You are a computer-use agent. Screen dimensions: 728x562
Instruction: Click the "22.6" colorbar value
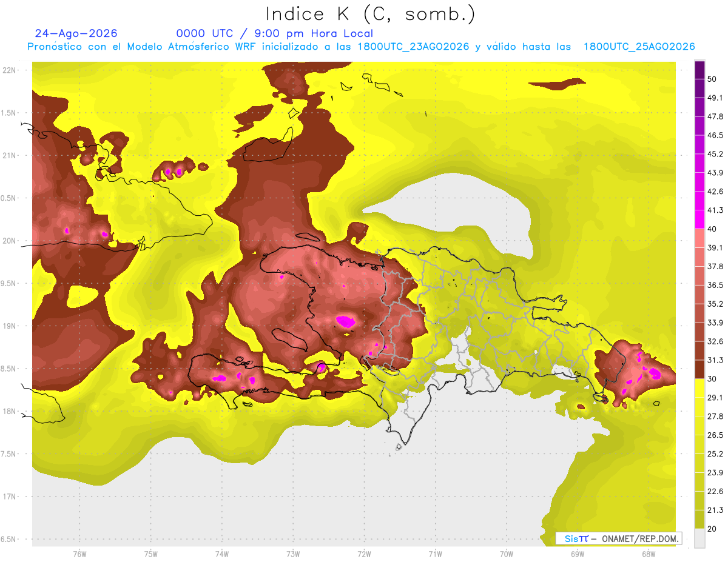[x=715, y=491]
